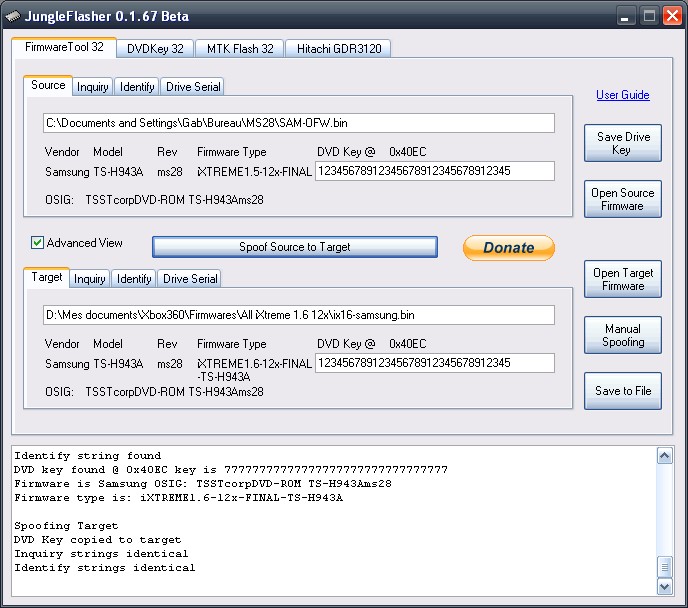Click log line 'Inquiry strings identical'

coord(101,554)
